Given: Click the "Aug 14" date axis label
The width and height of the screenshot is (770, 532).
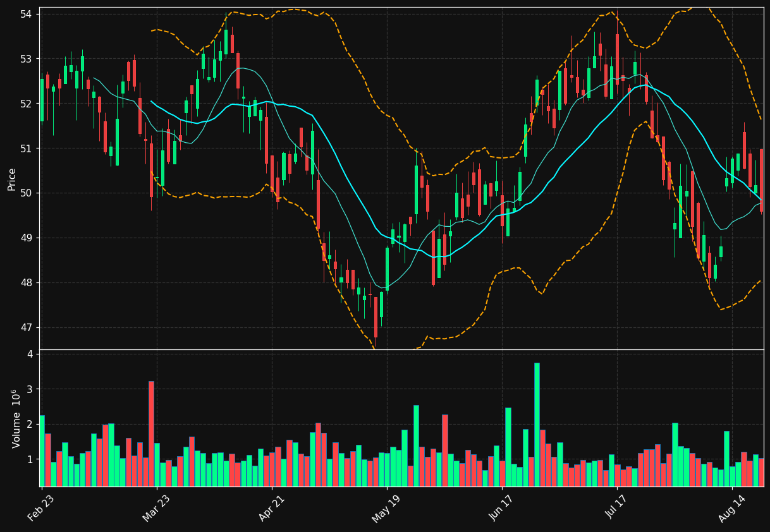Looking at the screenshot, I should 731,509.
